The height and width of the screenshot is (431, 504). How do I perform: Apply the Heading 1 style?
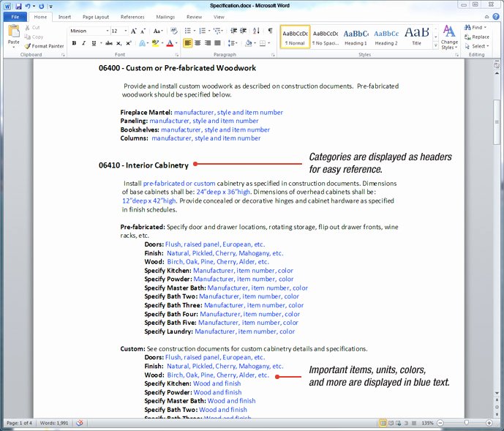click(356, 37)
